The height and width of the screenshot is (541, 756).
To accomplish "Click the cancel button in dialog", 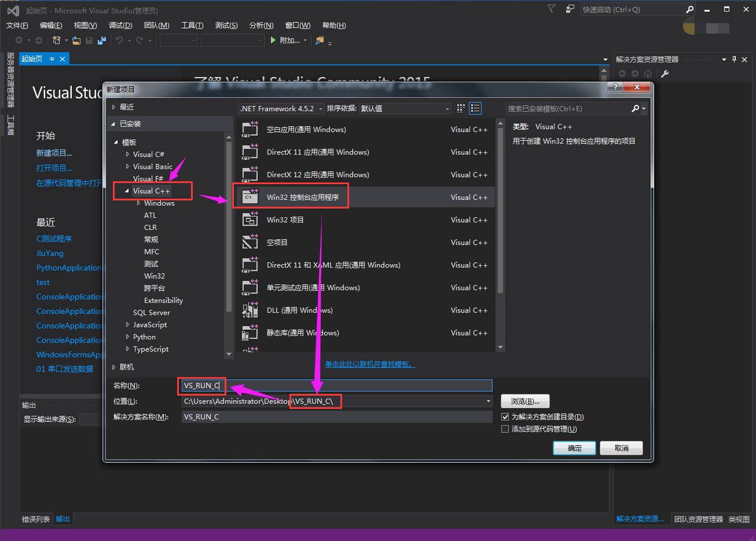I will tap(622, 448).
